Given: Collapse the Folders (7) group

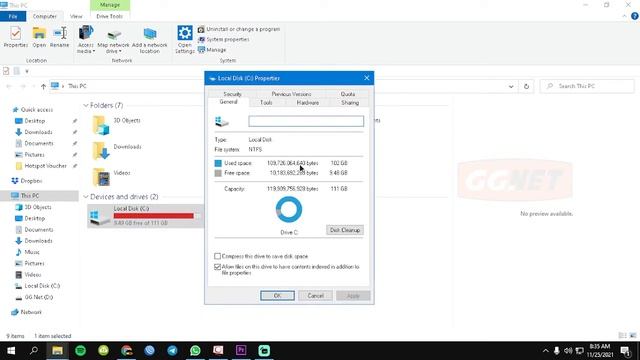Looking at the screenshot, I should pos(86,105).
